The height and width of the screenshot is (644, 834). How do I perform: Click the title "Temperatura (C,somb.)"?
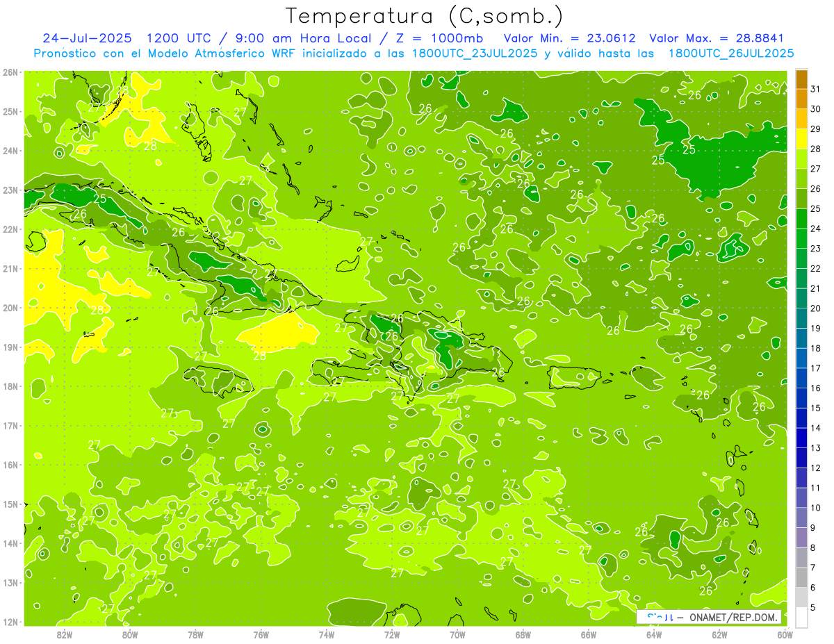(425, 16)
